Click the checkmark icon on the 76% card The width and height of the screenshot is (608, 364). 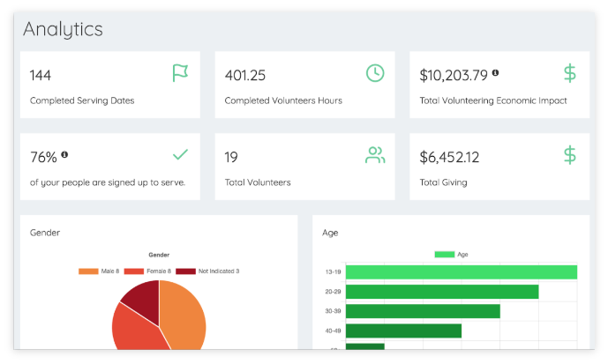click(180, 154)
